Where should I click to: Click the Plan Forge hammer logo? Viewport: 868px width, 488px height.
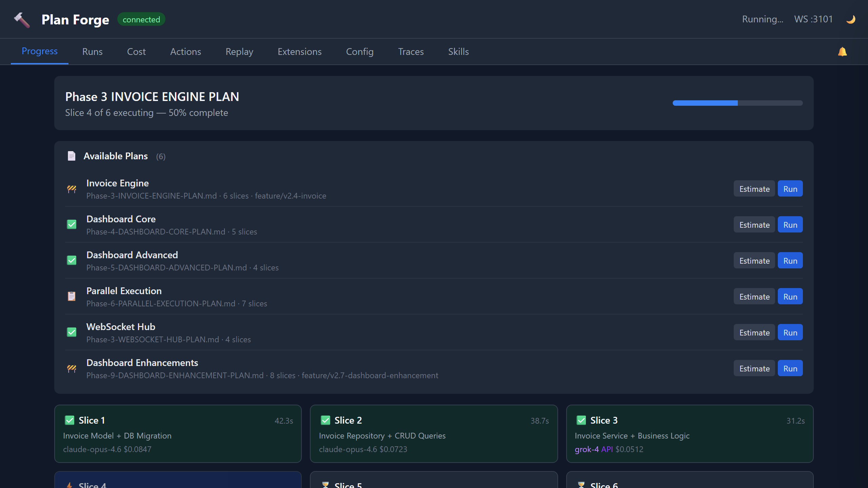tap(22, 19)
